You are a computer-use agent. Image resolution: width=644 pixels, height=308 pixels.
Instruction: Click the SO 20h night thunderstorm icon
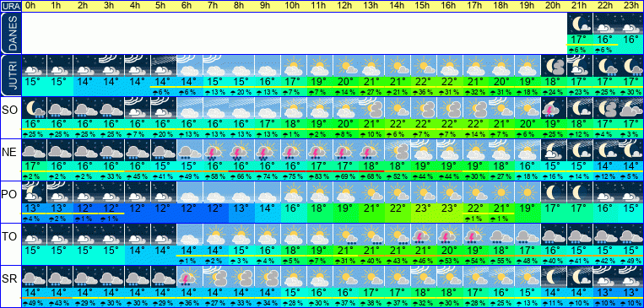click(553, 108)
